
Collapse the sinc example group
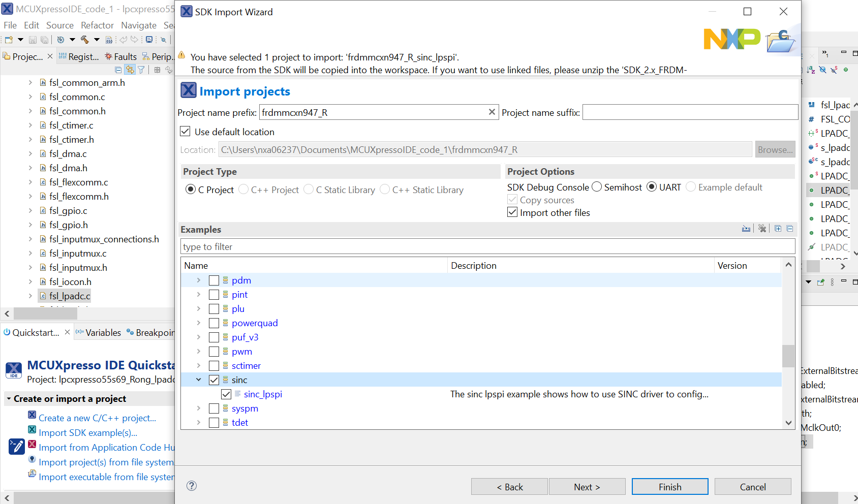tap(199, 380)
